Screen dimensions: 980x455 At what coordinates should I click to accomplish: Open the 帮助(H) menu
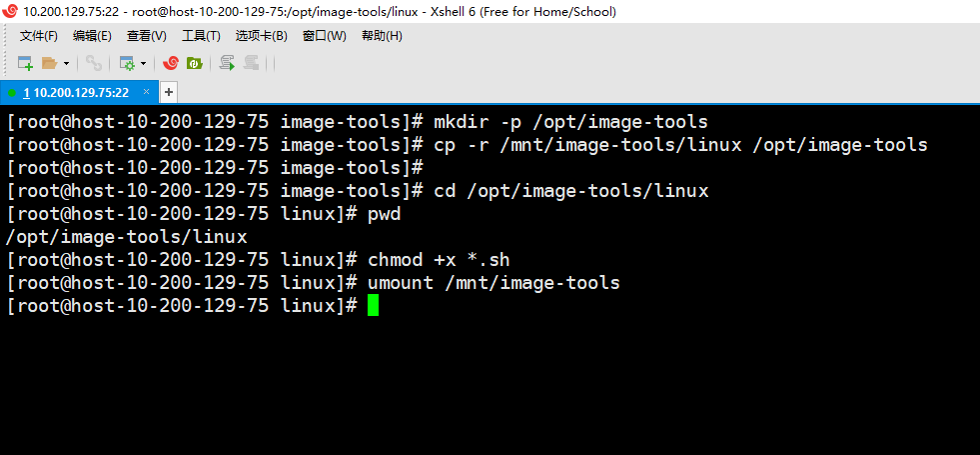pos(382,36)
